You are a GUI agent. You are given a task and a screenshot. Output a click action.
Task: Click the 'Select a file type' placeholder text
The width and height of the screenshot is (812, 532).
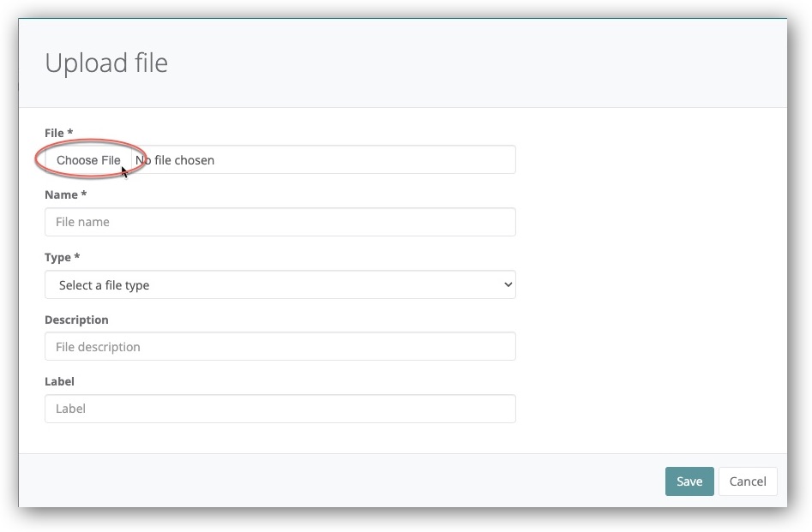click(x=104, y=285)
